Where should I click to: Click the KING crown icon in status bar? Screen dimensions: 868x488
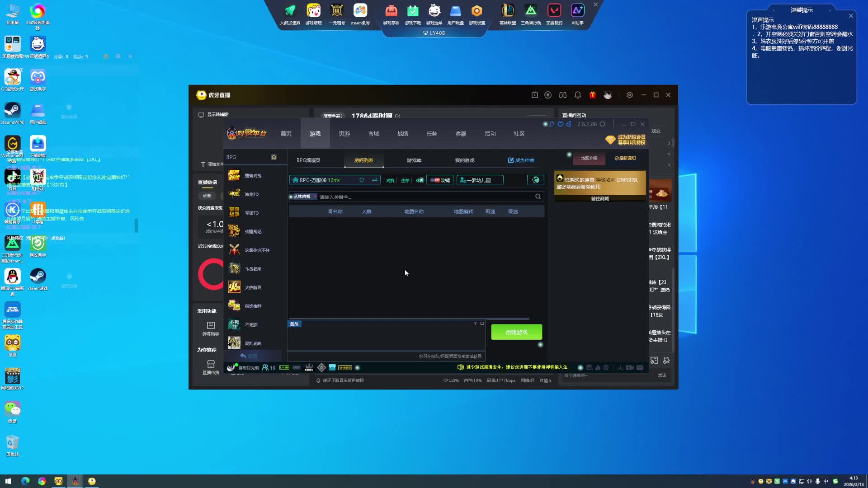(309, 368)
